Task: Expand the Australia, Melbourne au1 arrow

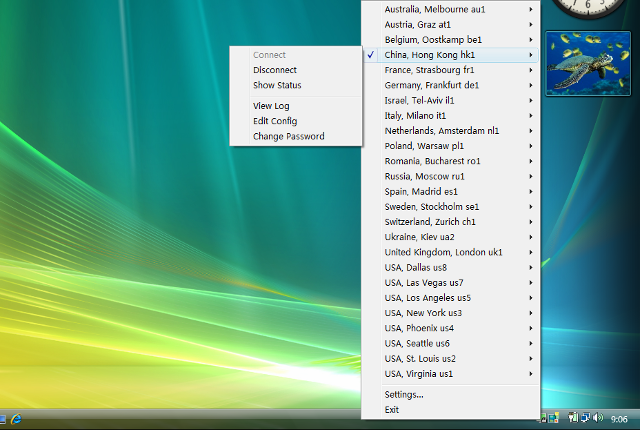Action: (531, 9)
